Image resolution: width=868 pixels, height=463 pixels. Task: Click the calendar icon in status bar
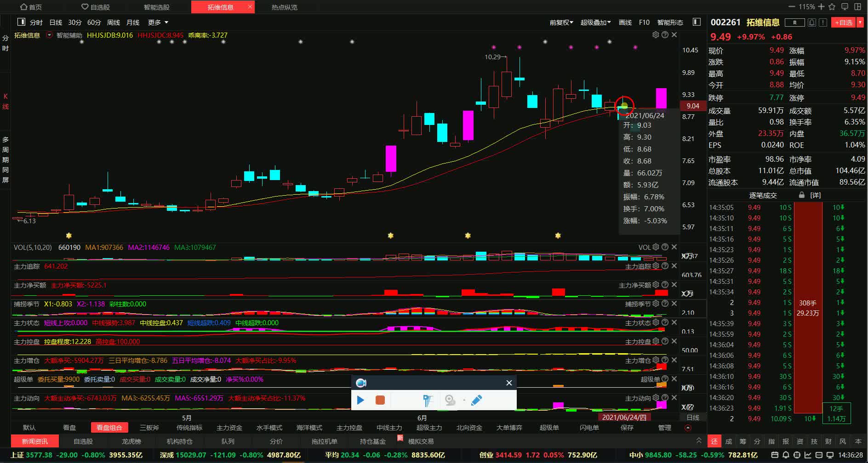pyautogui.click(x=775, y=455)
